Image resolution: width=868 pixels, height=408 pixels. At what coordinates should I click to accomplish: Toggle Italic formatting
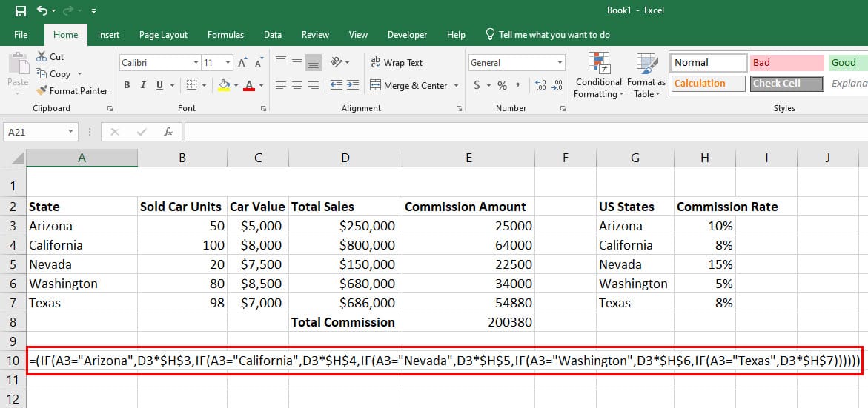pyautogui.click(x=143, y=85)
